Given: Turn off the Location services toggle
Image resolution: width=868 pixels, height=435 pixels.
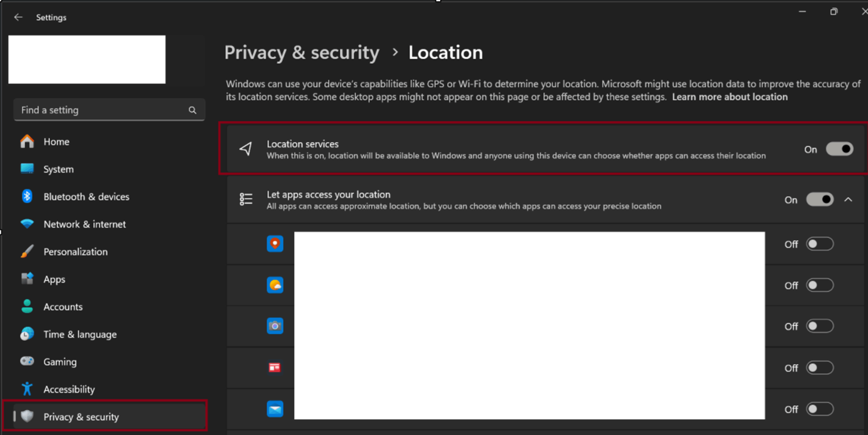Looking at the screenshot, I should (x=840, y=149).
